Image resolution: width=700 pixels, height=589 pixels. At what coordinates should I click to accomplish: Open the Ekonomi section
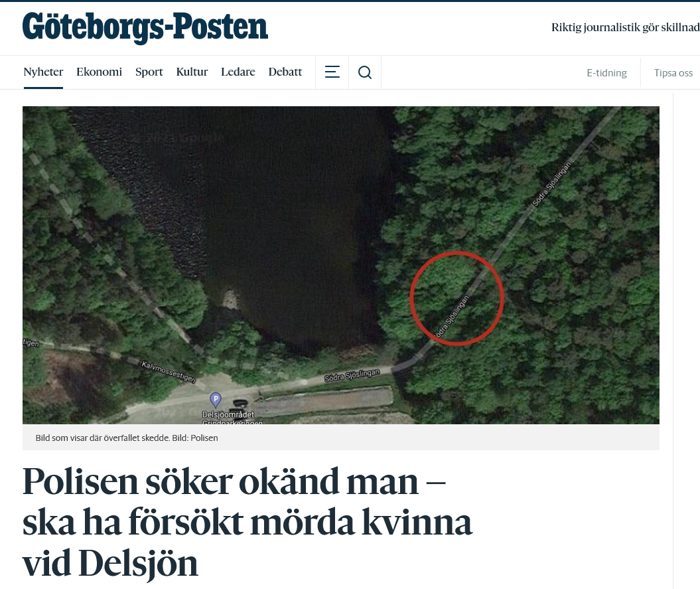point(99,72)
